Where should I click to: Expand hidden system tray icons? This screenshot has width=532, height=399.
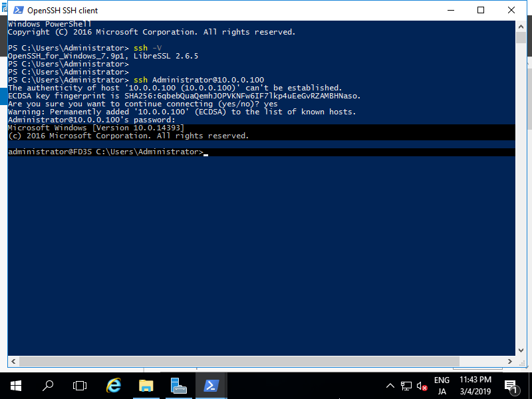click(390, 386)
